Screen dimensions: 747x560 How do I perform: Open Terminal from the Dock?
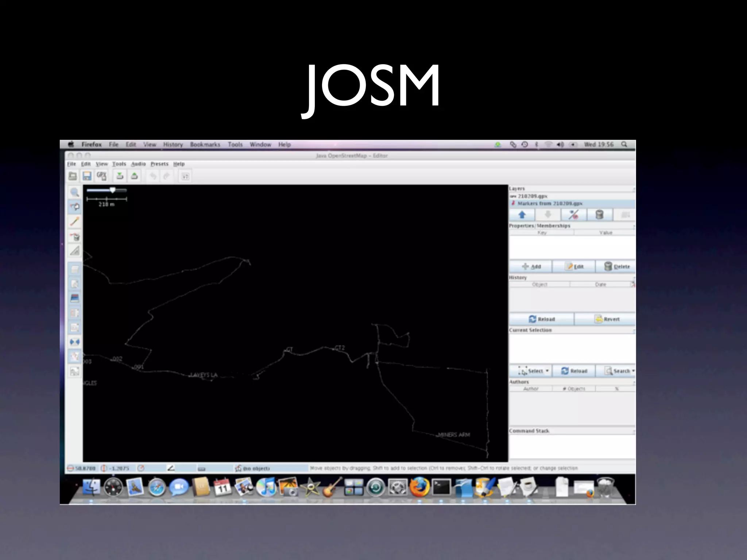441,487
